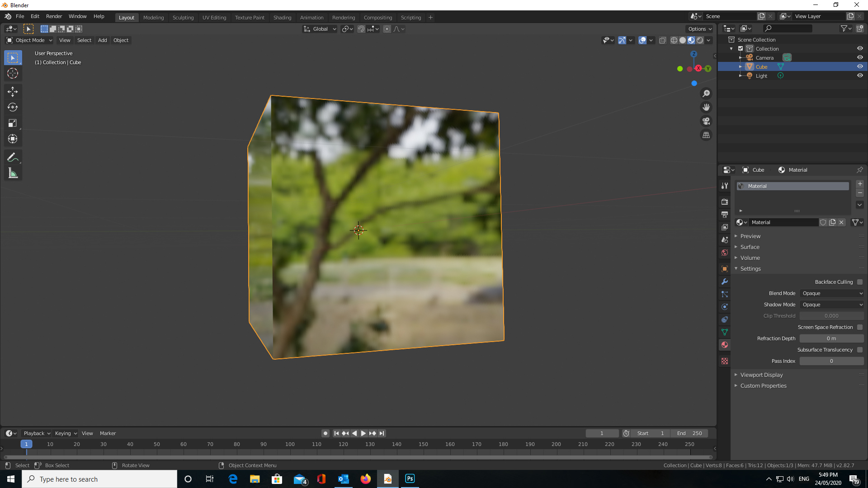Viewport: 868px width, 488px height.
Task: Expand the Preview panel
Action: coord(750,236)
